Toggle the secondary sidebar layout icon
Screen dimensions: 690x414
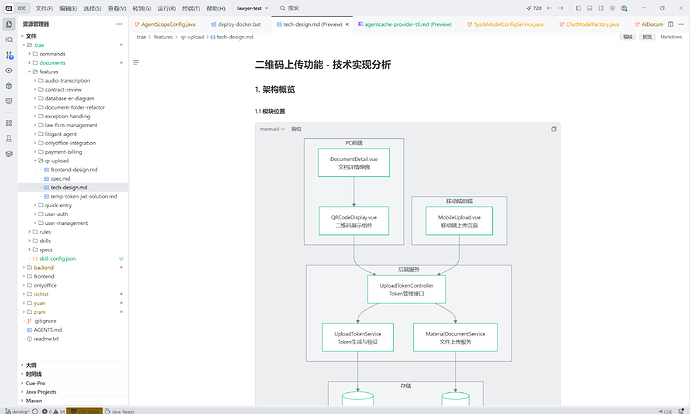pos(601,8)
